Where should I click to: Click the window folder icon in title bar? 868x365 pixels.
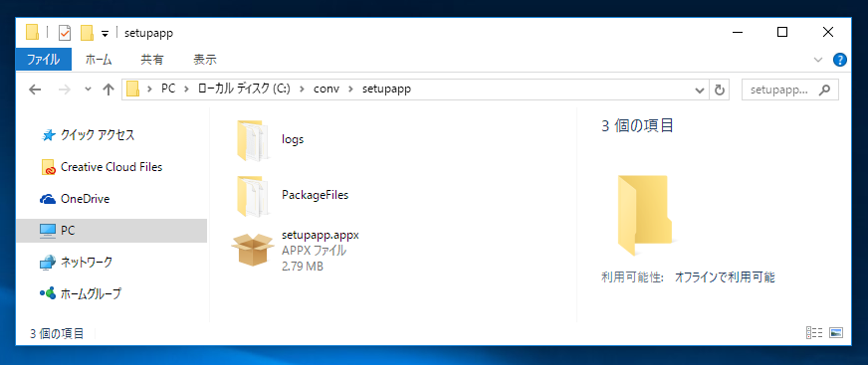click(33, 33)
